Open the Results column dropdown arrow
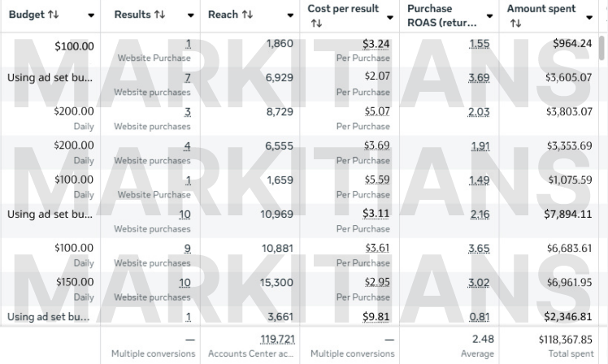Screen dimensions: 608x364 click(x=191, y=15)
